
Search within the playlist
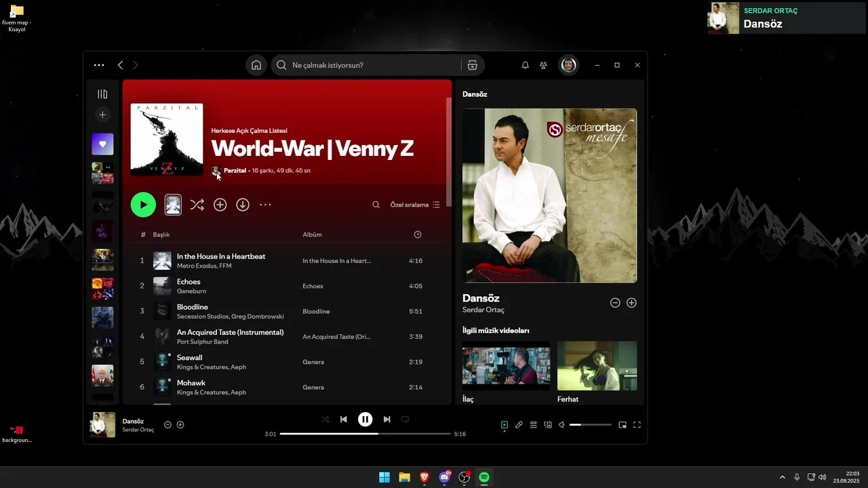coord(376,205)
